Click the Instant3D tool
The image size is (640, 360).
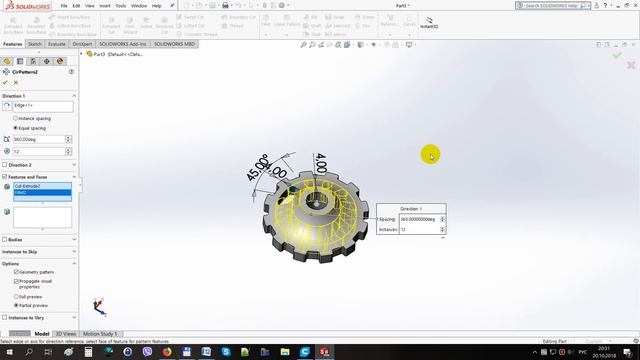429,22
